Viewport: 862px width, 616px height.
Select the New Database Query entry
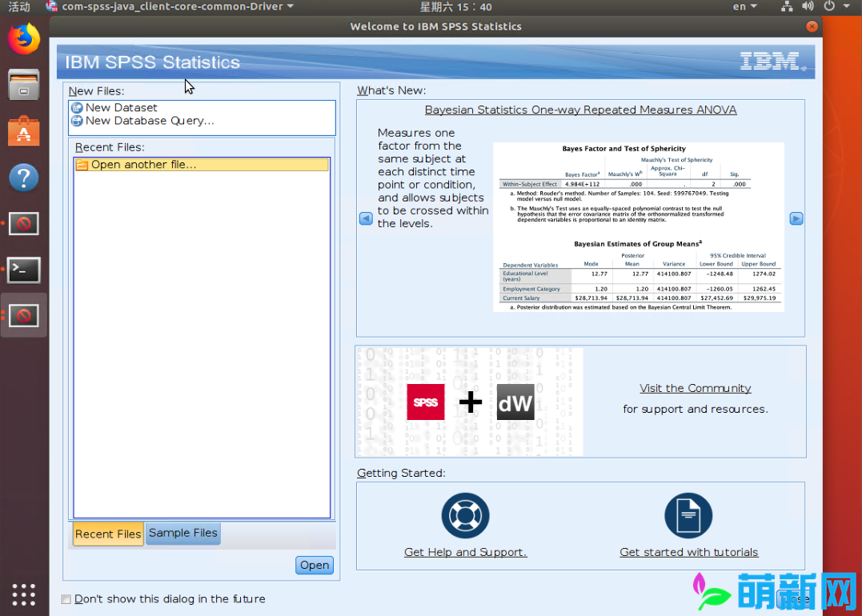[150, 121]
